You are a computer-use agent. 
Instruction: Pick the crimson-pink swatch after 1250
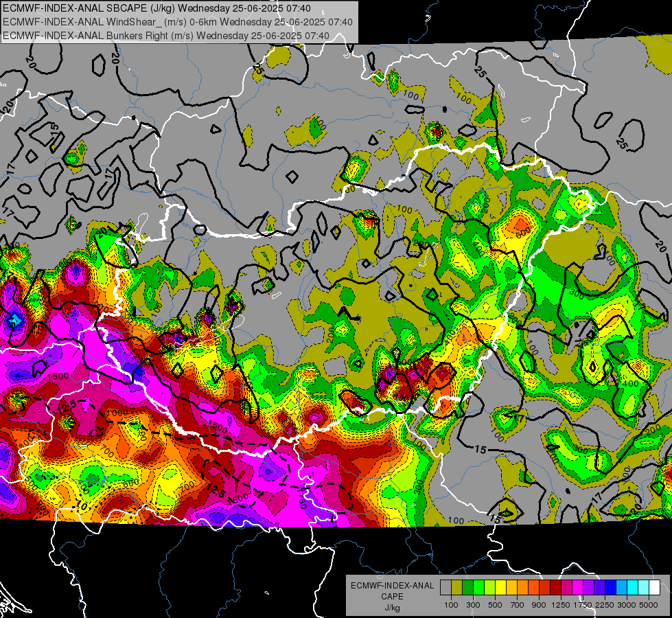(x=567, y=587)
